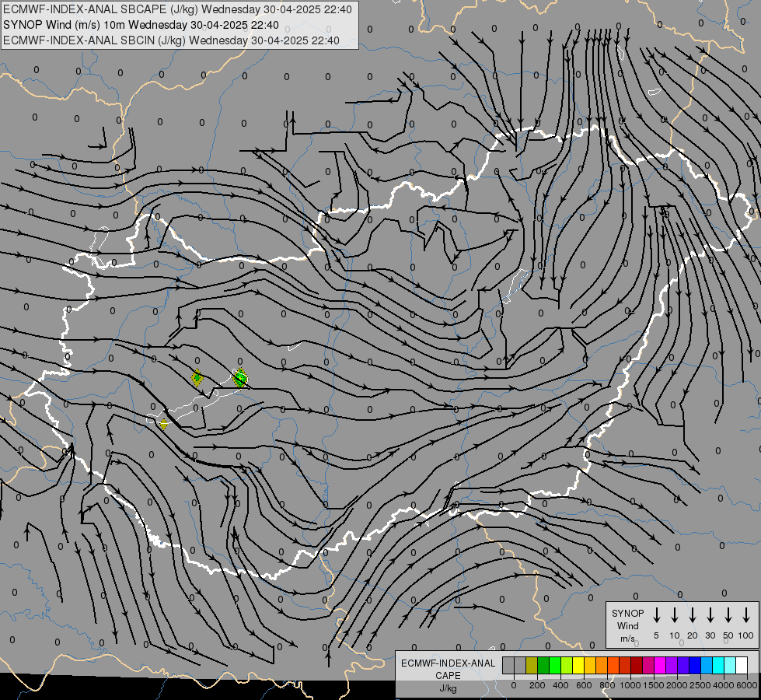This screenshot has height=700, width=761.
Task: Select the SBCAPE title line in the header
Action: click(x=178, y=9)
